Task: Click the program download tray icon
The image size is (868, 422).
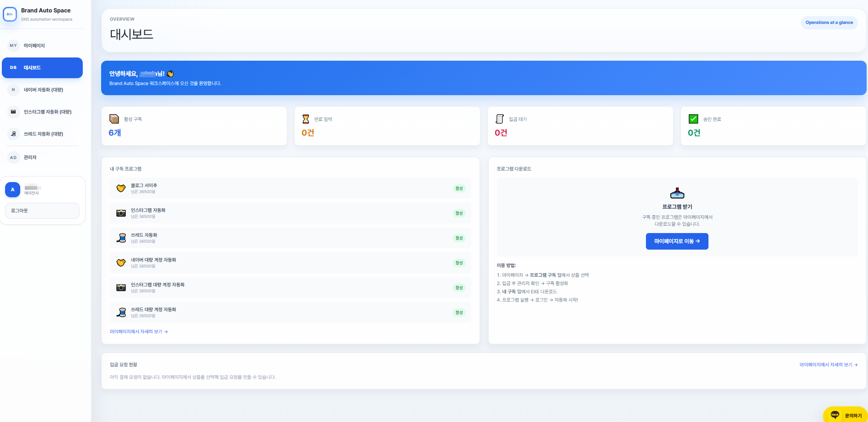Action: [677, 193]
